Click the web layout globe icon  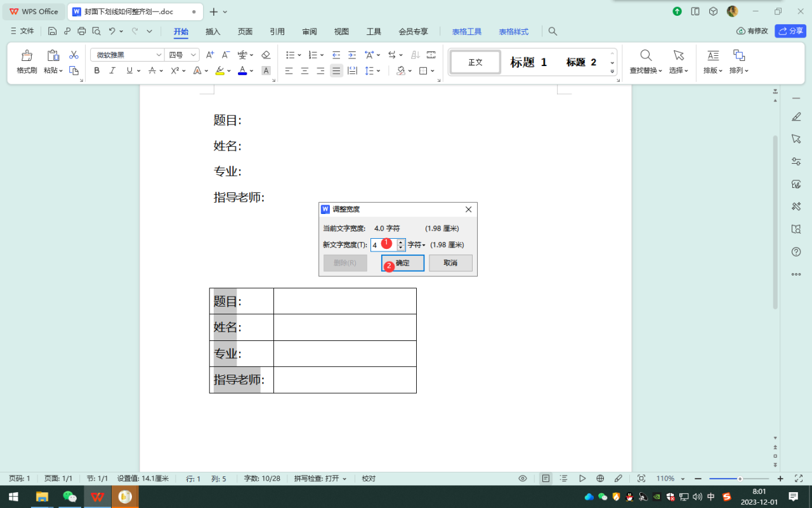[600, 478]
